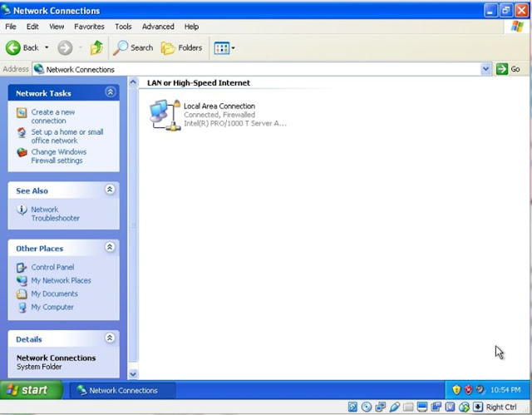Click Change Windows Firewall settings link
The height and width of the screenshot is (415, 532).
(59, 156)
